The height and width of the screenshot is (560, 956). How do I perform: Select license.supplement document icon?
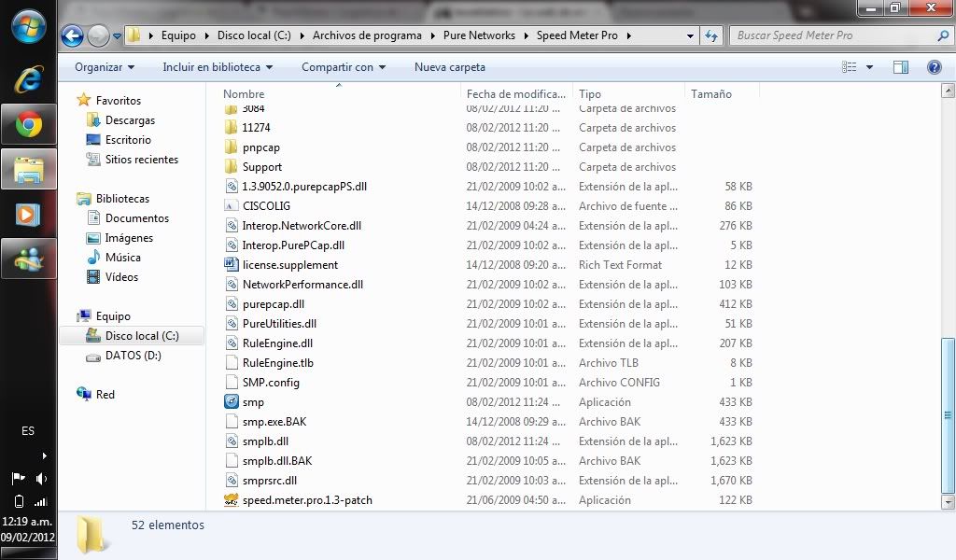coord(232,264)
